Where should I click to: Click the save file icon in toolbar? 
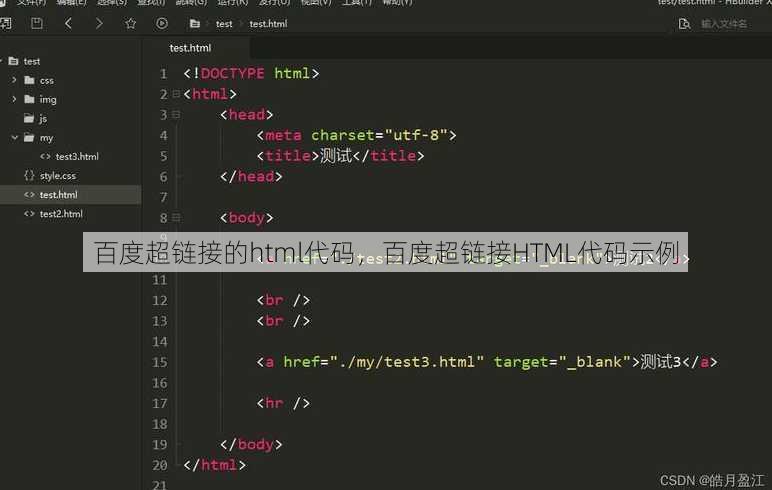(36, 23)
